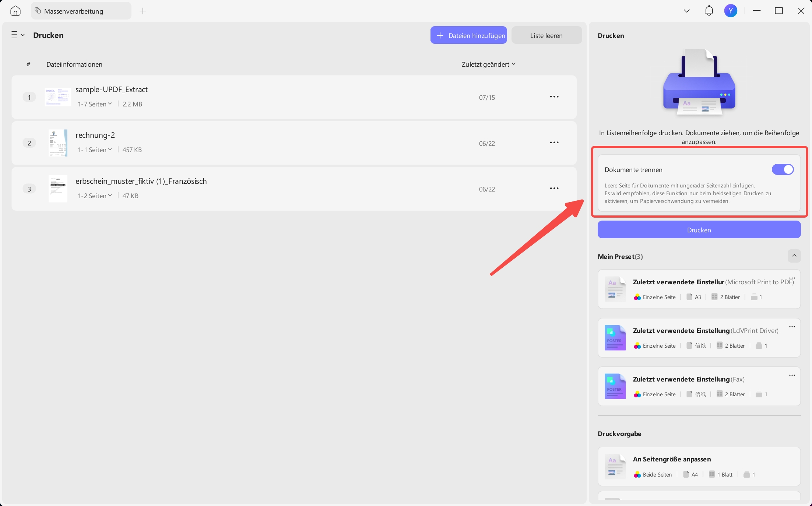Sort by Zuletzt geändert dropdown
Screen dimensions: 812x506
[x=489, y=64]
